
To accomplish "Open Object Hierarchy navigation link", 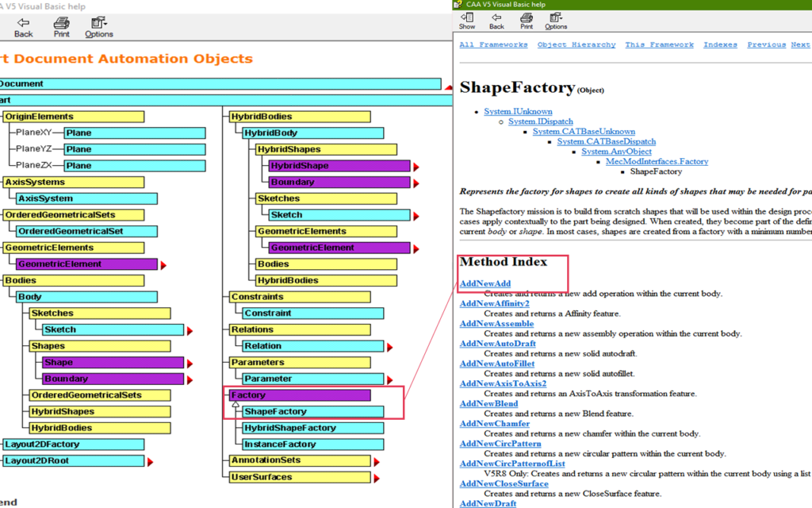I will 576,44.
